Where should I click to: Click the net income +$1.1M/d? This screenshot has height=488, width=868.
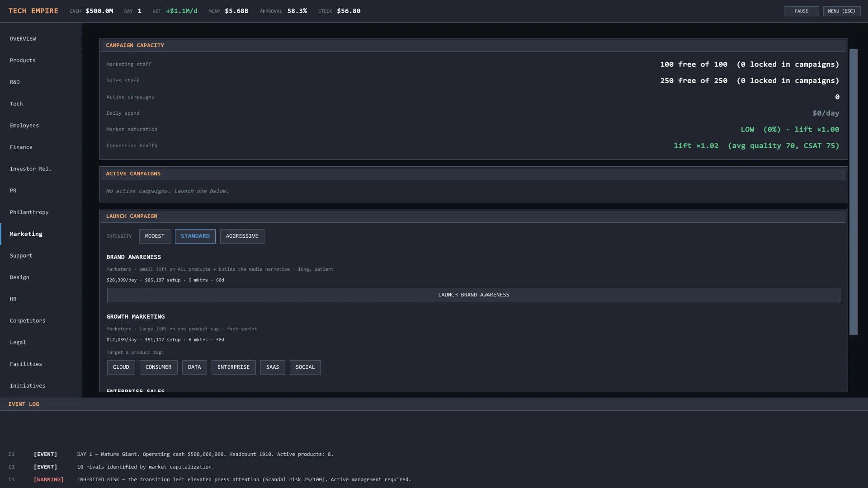(182, 11)
